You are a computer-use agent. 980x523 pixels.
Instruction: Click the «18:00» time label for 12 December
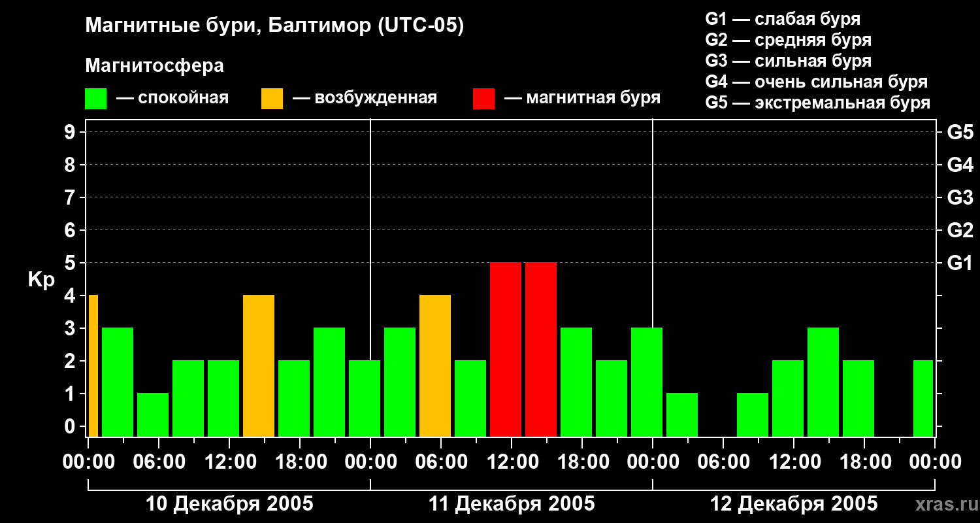864,462
